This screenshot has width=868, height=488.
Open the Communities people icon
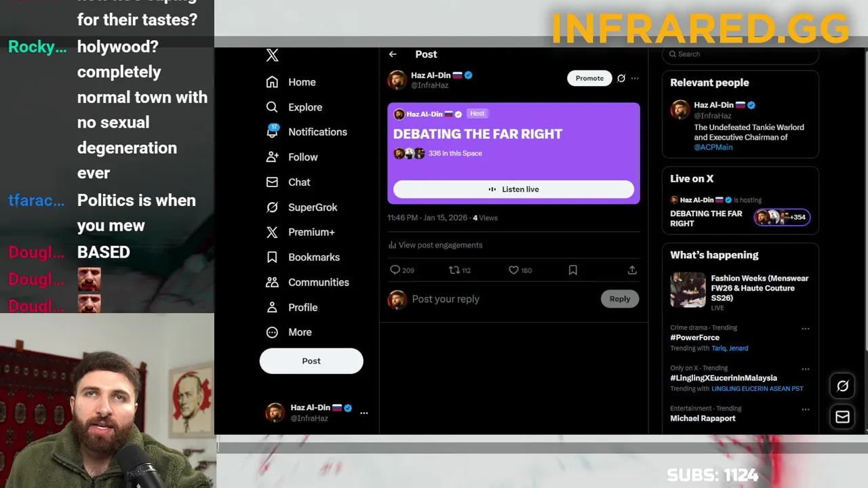(x=272, y=282)
